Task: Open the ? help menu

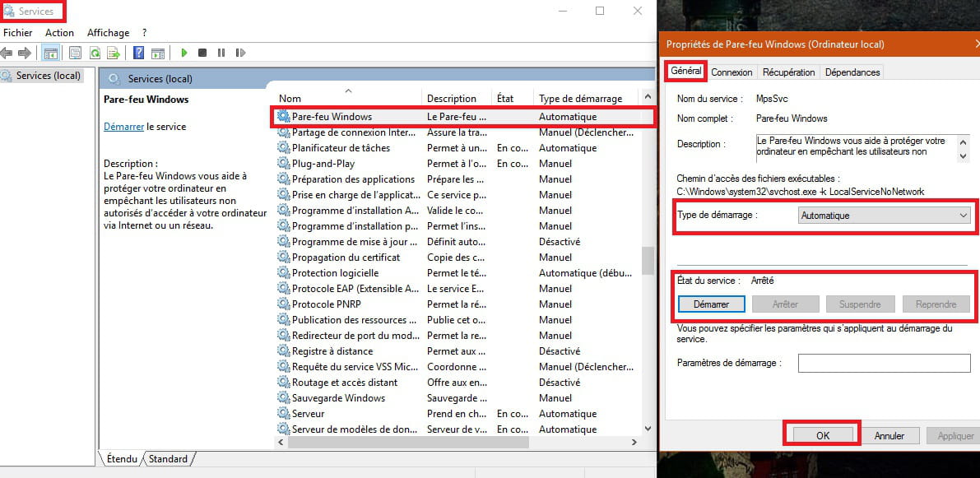Action: point(144,32)
